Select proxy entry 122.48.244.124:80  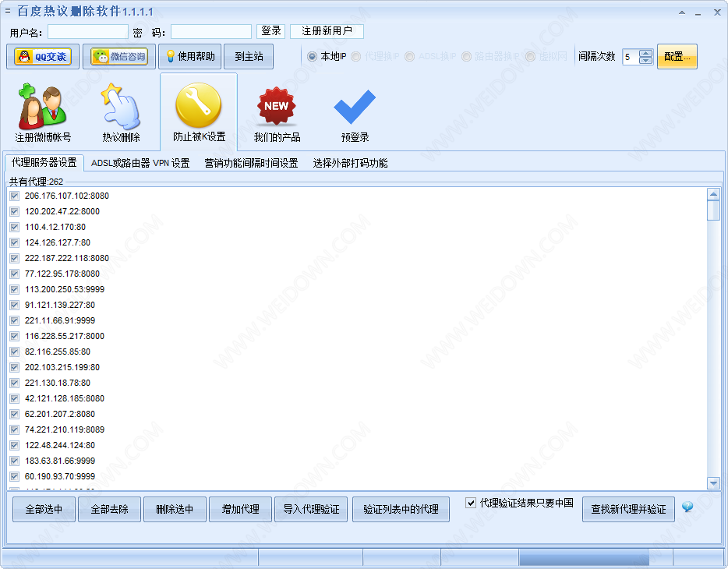point(59,445)
